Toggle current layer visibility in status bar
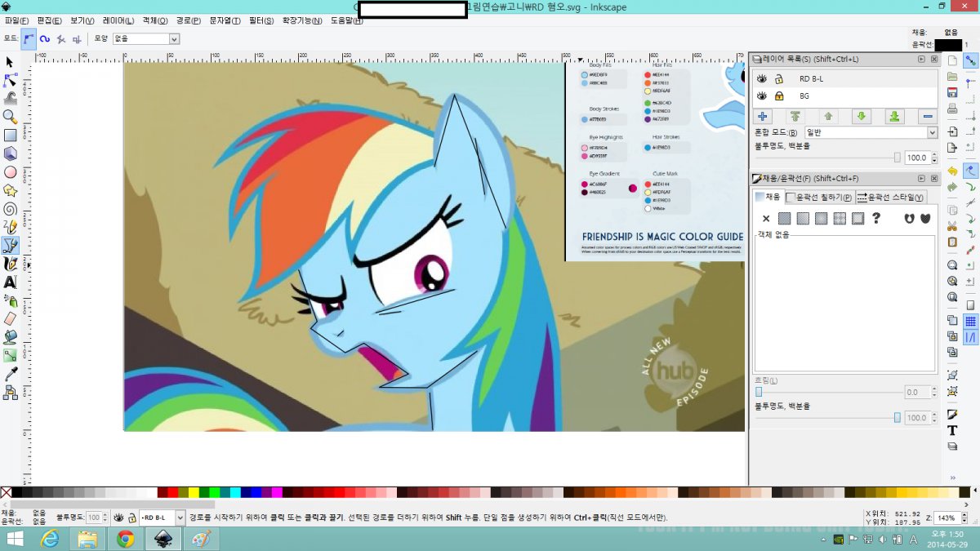The height and width of the screenshot is (551, 980). [118, 518]
